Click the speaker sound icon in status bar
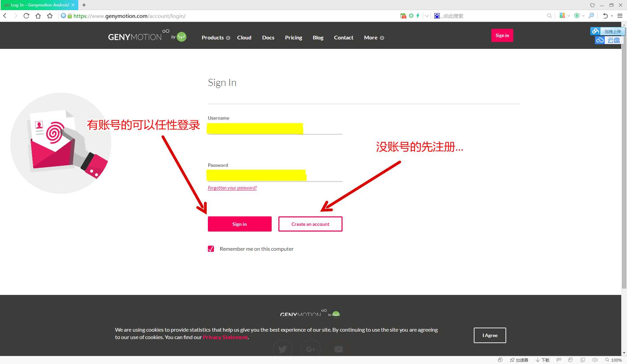Viewport: 627px width, 364px height. point(595,360)
